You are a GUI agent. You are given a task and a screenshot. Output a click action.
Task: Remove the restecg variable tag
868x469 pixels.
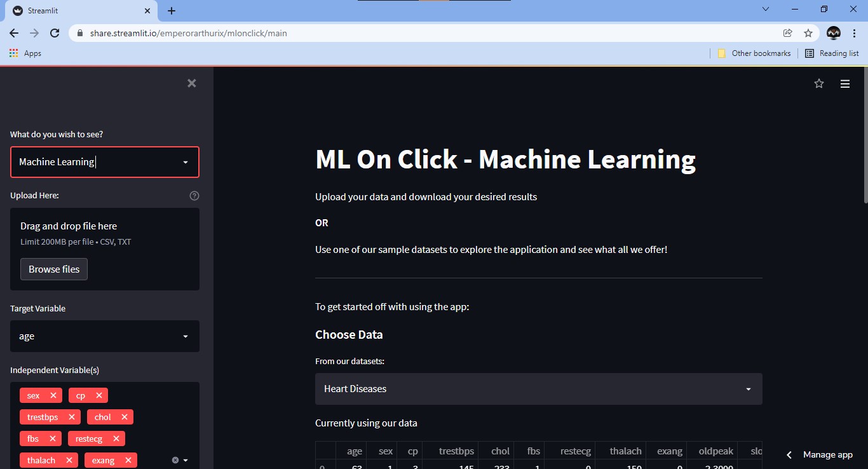pyautogui.click(x=116, y=438)
